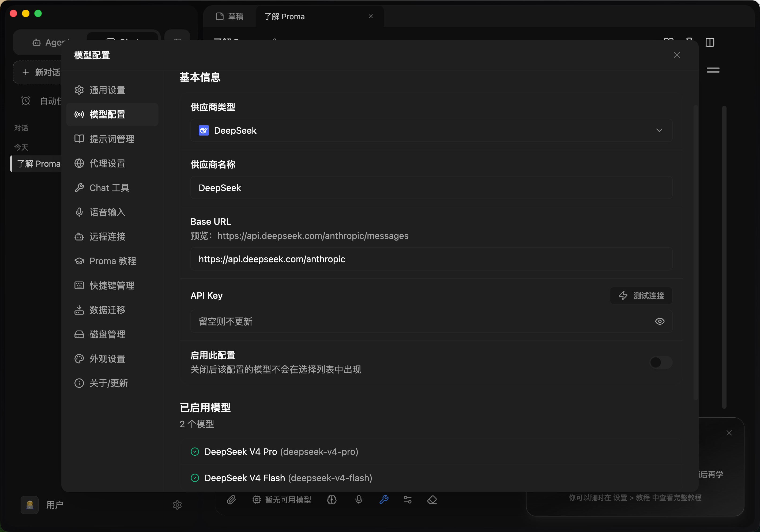Toggle the split-panel layout icon

pos(710,42)
